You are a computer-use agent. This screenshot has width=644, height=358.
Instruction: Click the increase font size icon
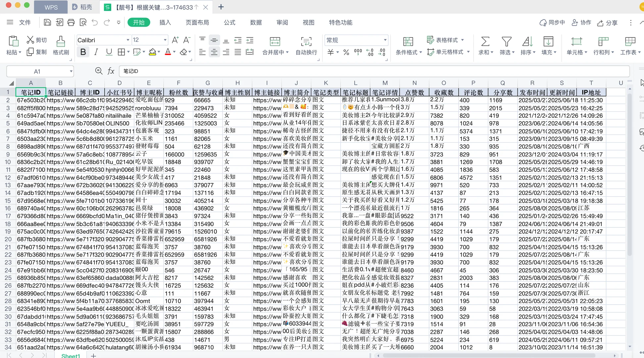[175, 40]
